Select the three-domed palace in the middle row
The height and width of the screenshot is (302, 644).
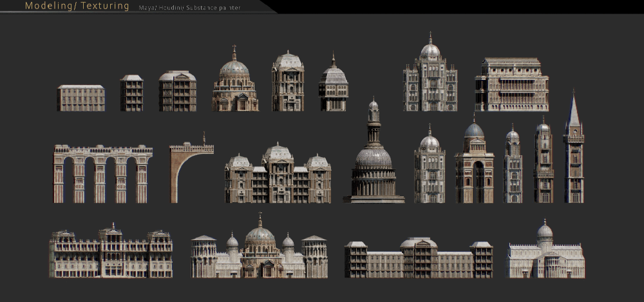coord(278,175)
